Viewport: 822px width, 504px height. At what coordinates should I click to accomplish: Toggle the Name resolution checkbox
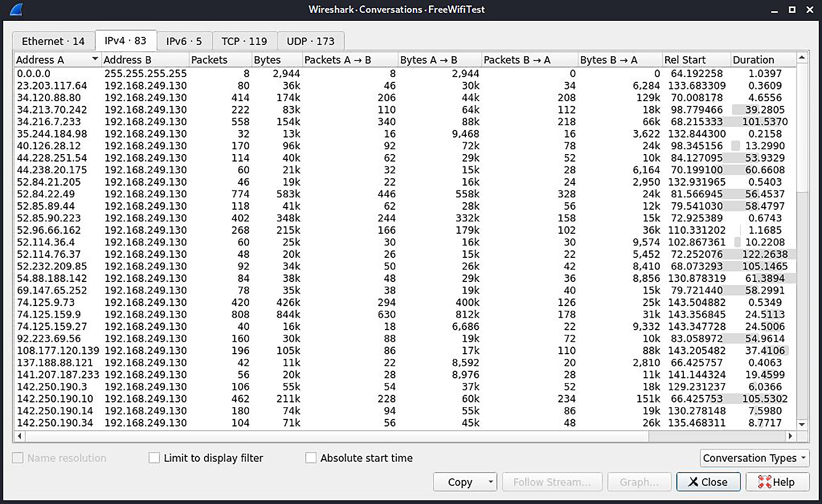pos(18,458)
